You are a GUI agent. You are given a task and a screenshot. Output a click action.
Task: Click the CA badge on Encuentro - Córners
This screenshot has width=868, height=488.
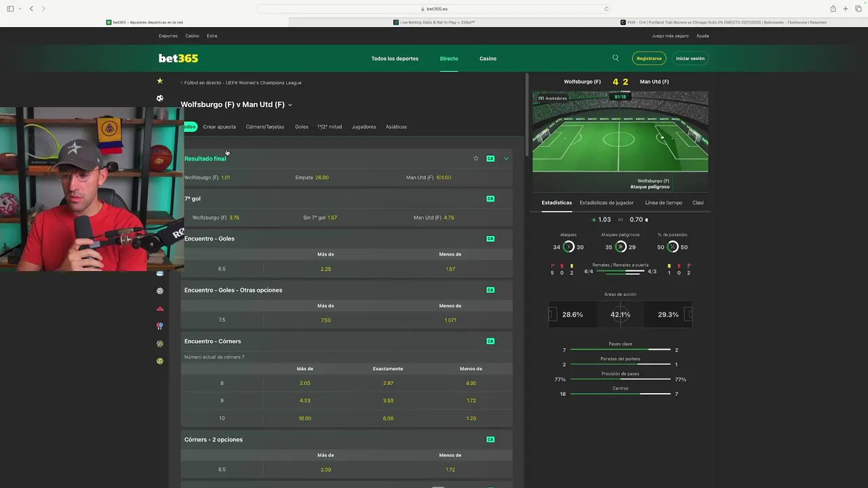pyautogui.click(x=490, y=341)
